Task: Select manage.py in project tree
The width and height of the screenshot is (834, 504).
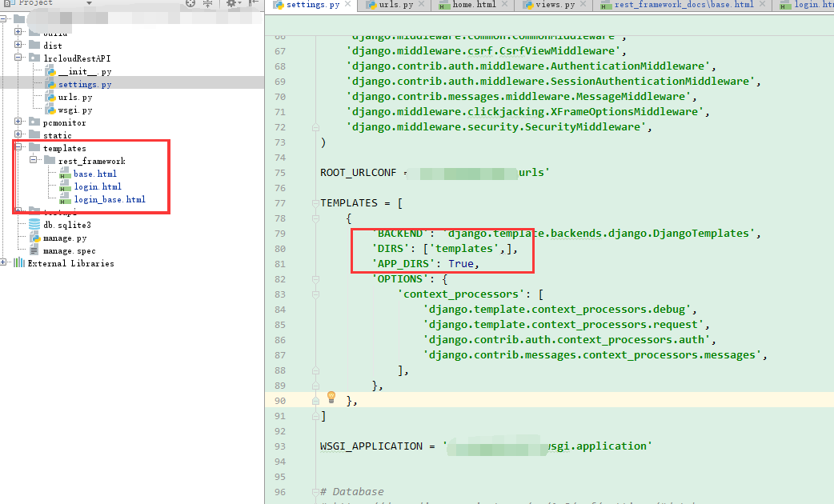Action: pos(65,238)
